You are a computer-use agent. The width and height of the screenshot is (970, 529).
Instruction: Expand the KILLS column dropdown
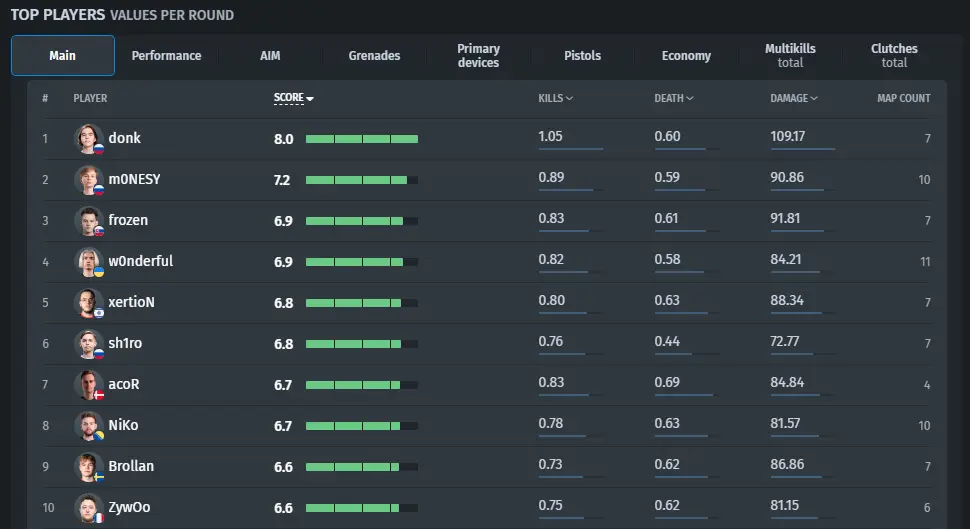556,98
